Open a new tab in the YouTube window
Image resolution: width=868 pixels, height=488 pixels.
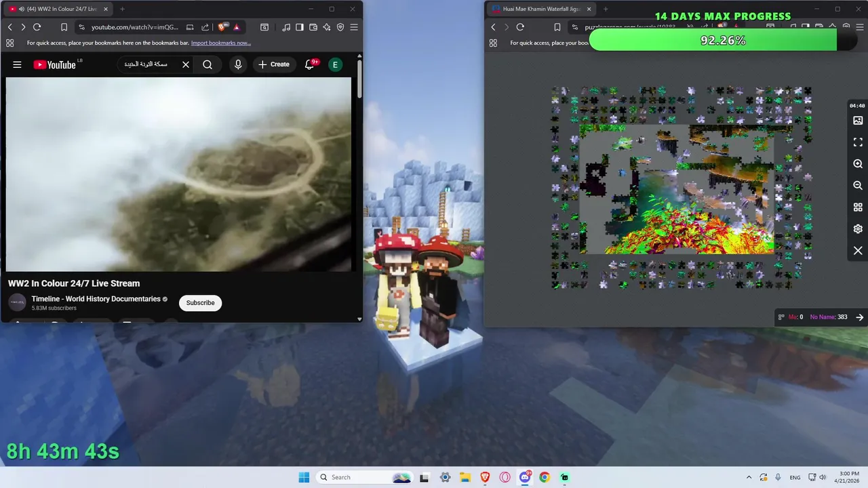(x=122, y=9)
